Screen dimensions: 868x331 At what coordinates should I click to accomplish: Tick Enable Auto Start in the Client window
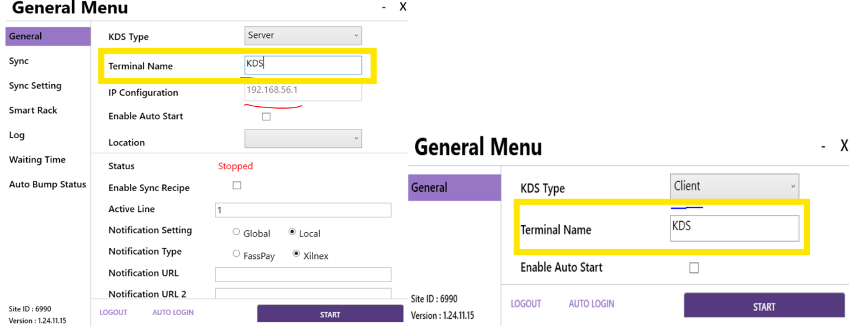[x=693, y=267]
